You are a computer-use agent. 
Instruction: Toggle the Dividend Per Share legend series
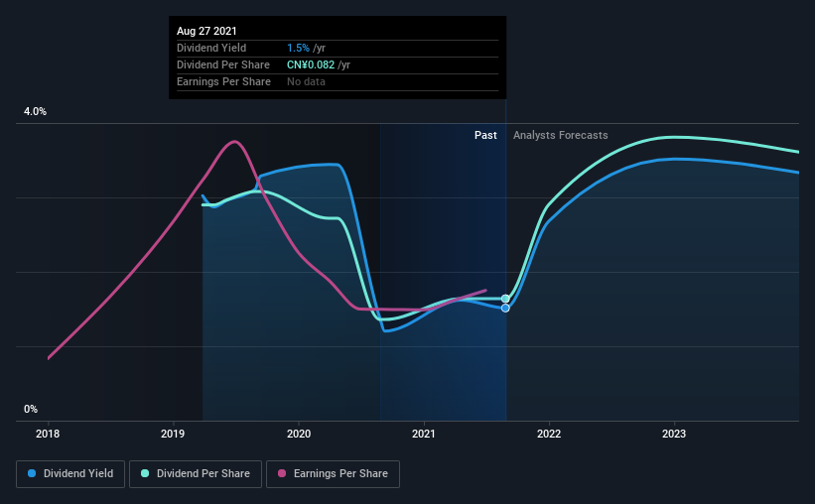196,474
